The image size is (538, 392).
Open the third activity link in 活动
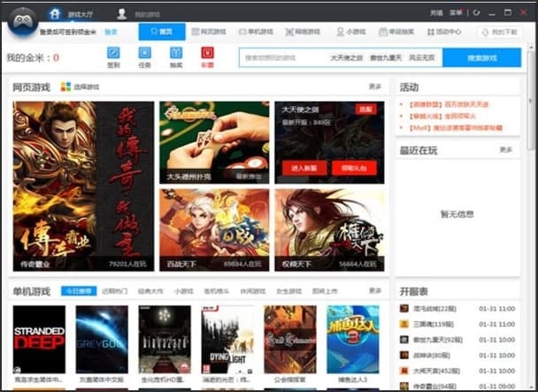(456, 127)
